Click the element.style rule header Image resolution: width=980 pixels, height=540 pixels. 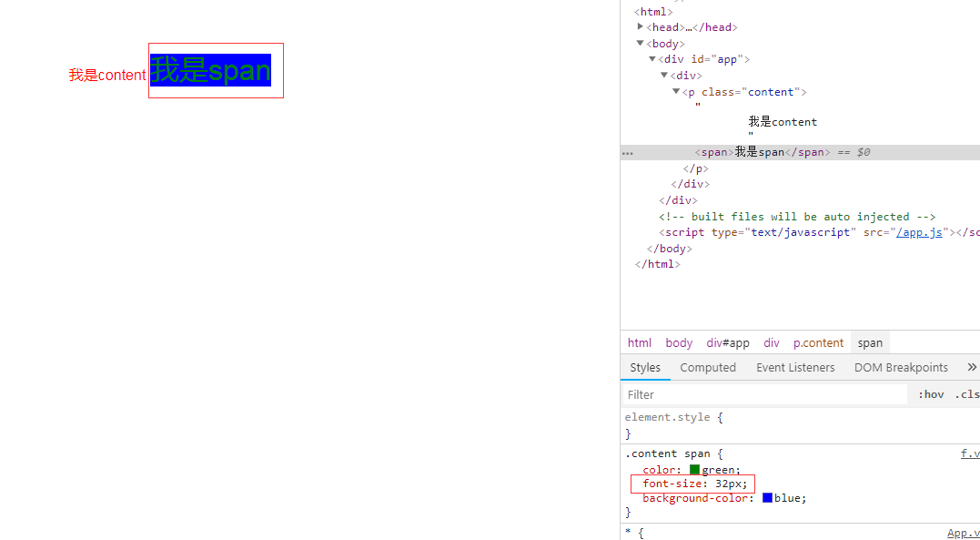668,417
